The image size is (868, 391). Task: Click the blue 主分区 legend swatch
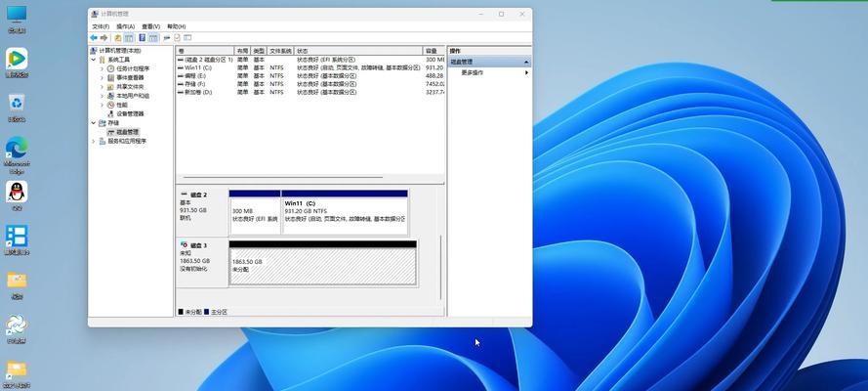point(206,313)
